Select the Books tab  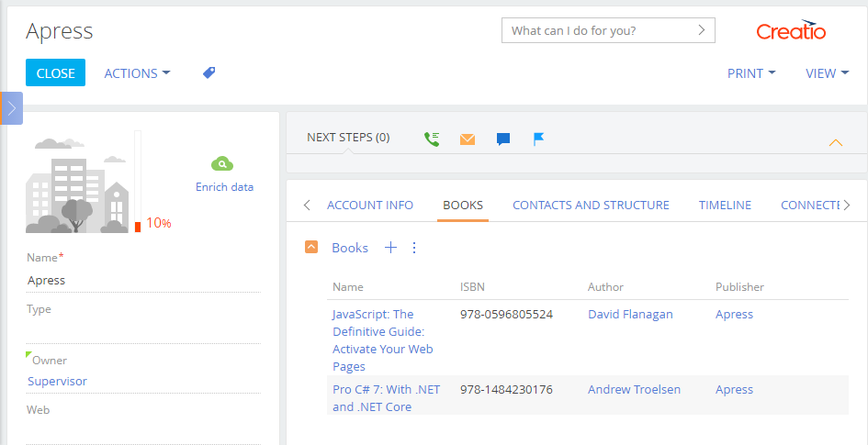463,206
